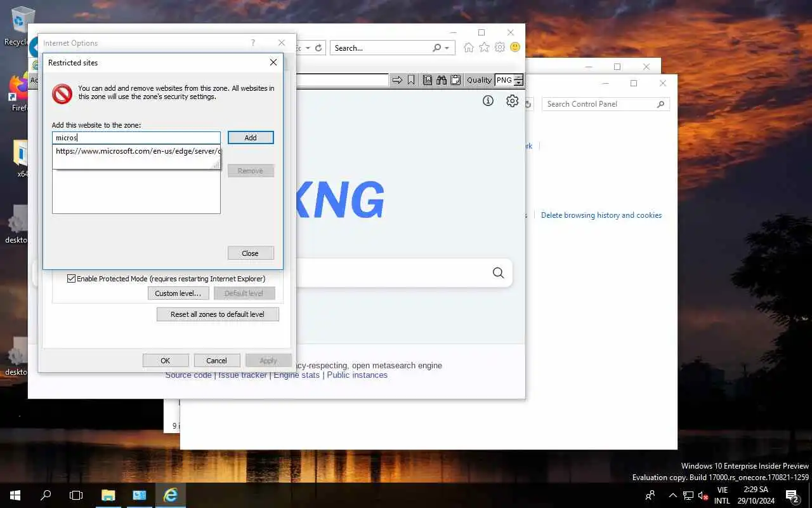The width and height of the screenshot is (812, 508).
Task: Click the binoculars find icon
Action: (x=442, y=80)
